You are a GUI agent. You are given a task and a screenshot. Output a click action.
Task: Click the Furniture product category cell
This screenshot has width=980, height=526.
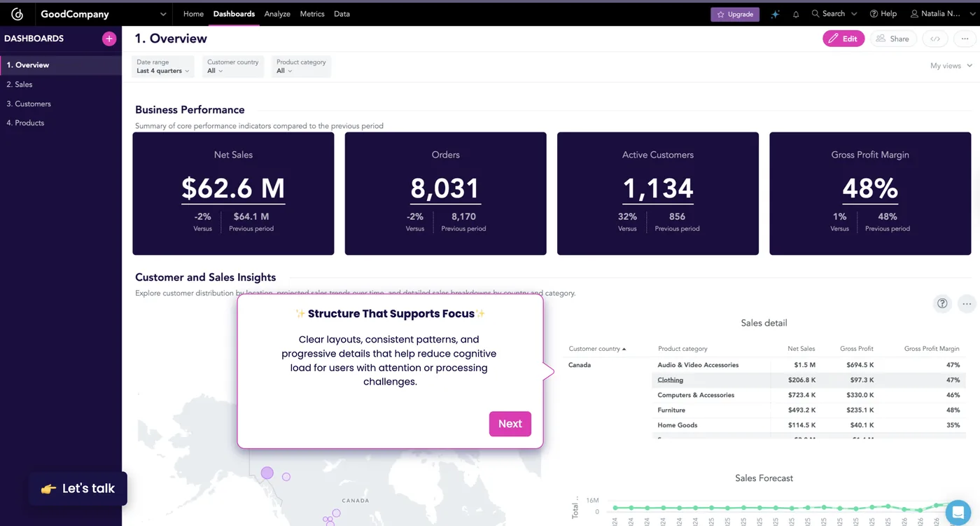click(671, 410)
